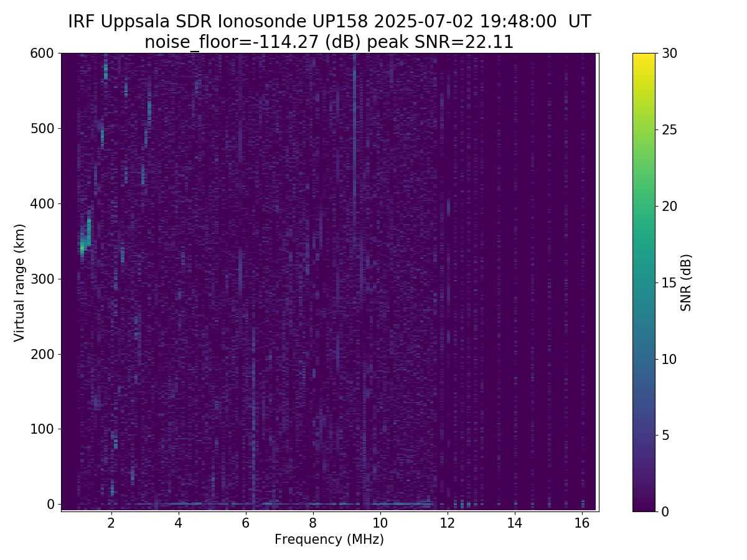Click the dark purple bottom of the SNR colorbar
The image size is (747, 560).
pos(644,505)
